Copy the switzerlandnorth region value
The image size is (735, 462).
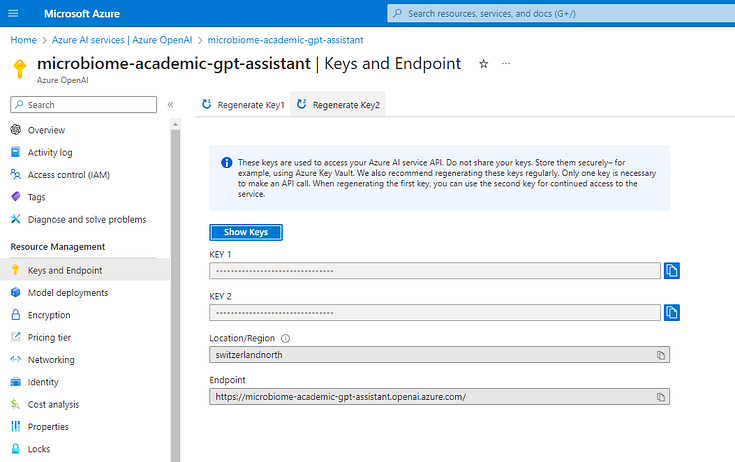660,355
